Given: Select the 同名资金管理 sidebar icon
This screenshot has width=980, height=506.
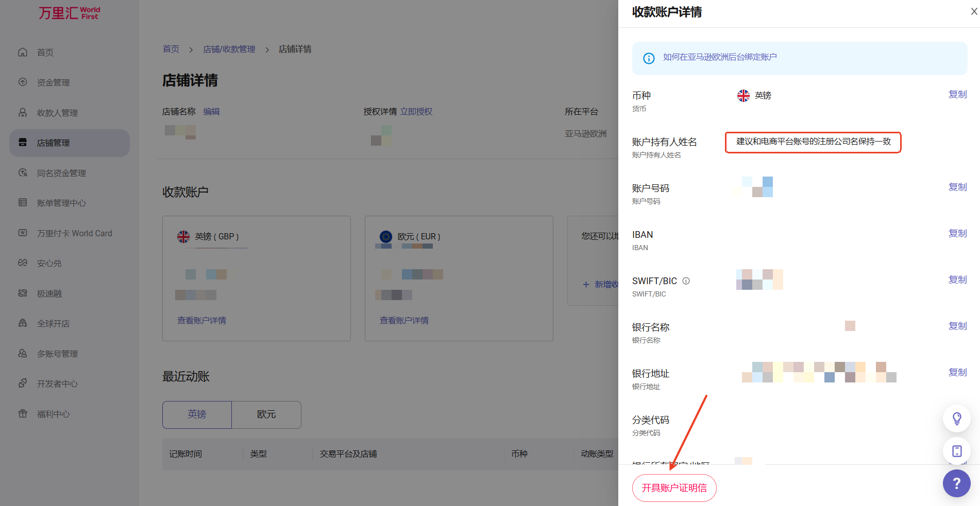Looking at the screenshot, I should (23, 172).
